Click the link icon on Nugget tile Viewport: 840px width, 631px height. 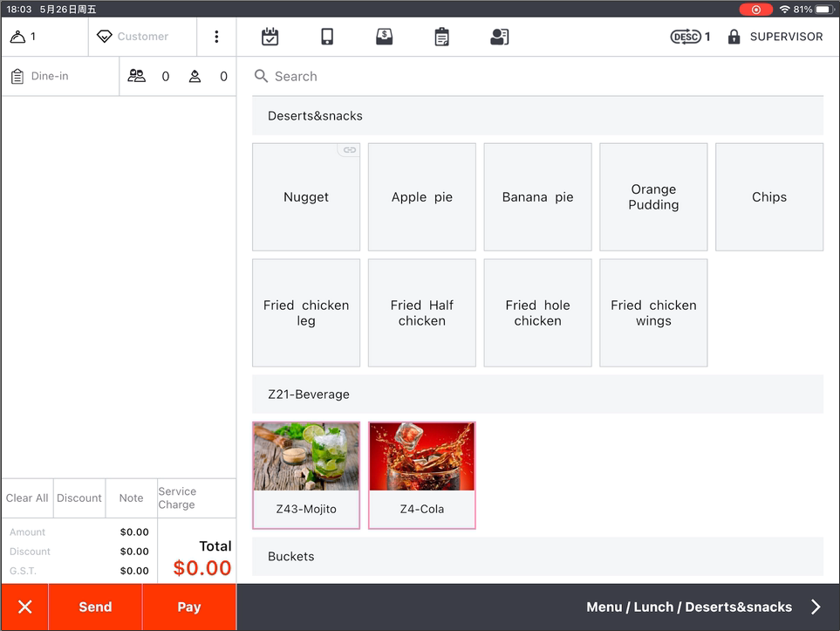click(x=349, y=150)
